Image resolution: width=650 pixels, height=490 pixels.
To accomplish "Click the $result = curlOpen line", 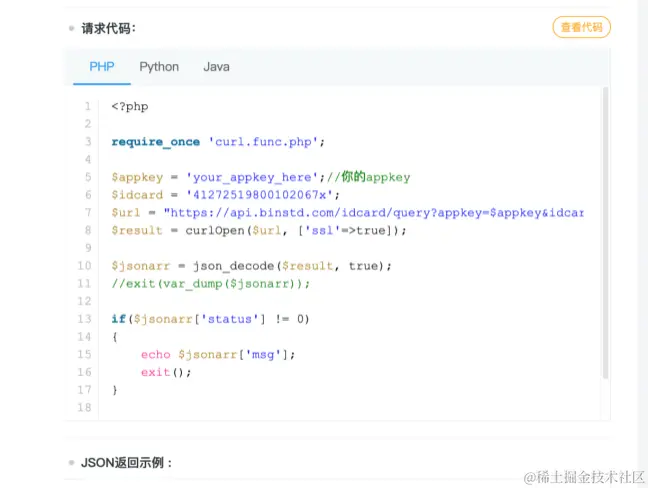I will point(259,230).
